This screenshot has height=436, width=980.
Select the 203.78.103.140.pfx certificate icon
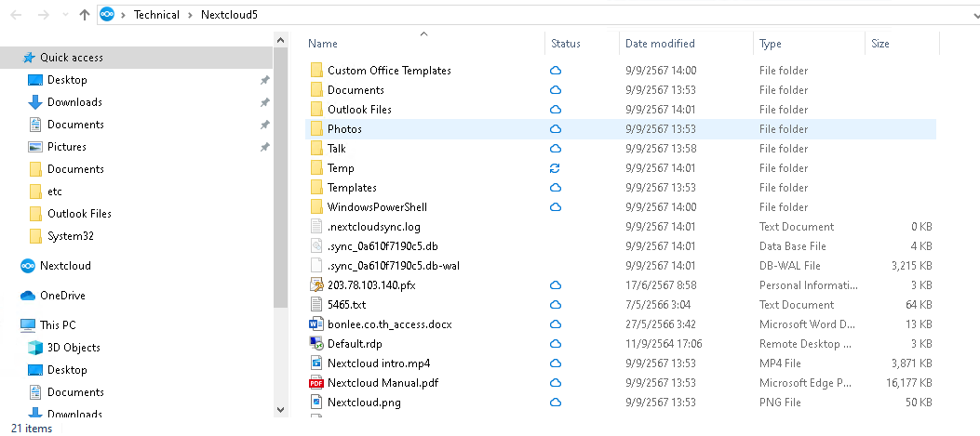click(315, 285)
